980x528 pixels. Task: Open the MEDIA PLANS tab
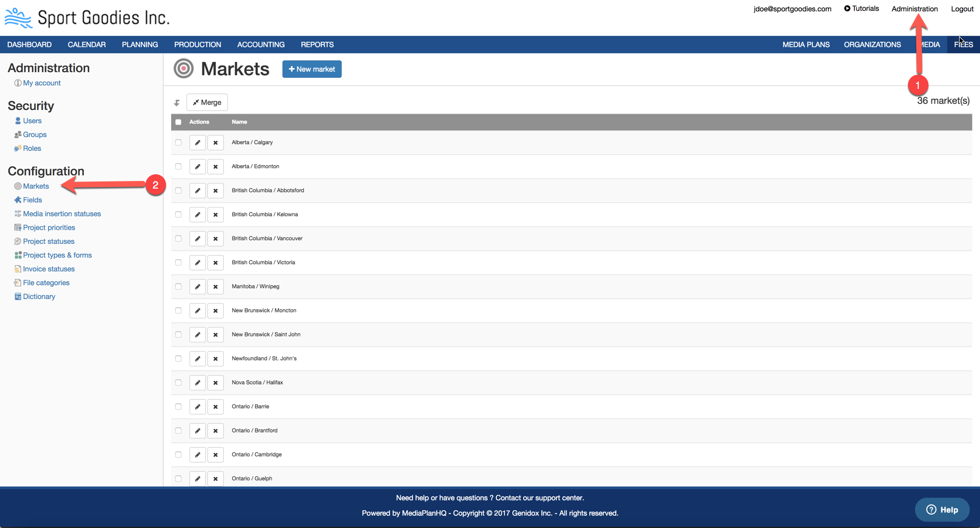pyautogui.click(x=805, y=44)
